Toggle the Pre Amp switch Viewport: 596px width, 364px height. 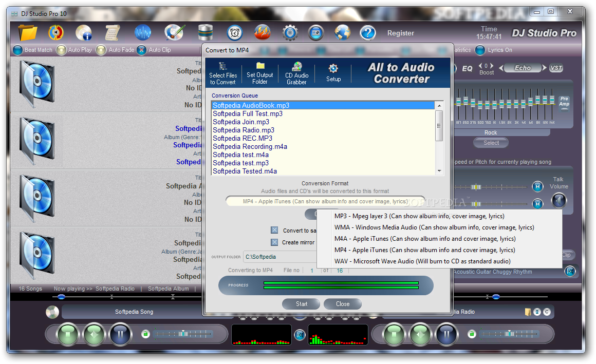(x=565, y=103)
